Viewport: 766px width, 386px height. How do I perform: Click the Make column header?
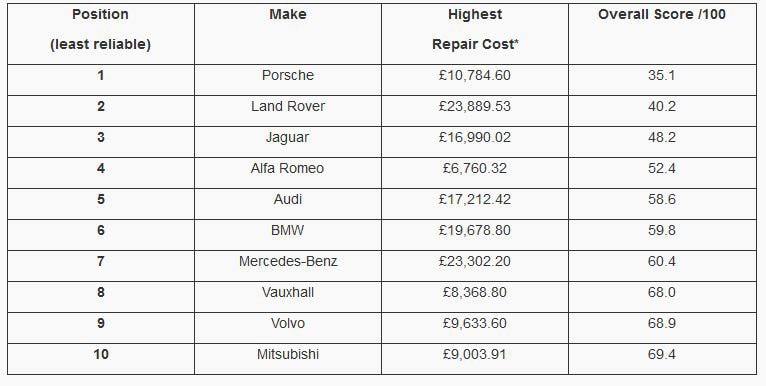point(288,34)
